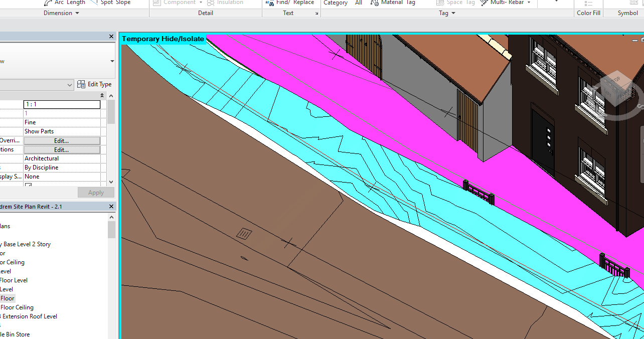Select the lower black gate near edge
The height and width of the screenshot is (339, 644).
(x=615, y=266)
